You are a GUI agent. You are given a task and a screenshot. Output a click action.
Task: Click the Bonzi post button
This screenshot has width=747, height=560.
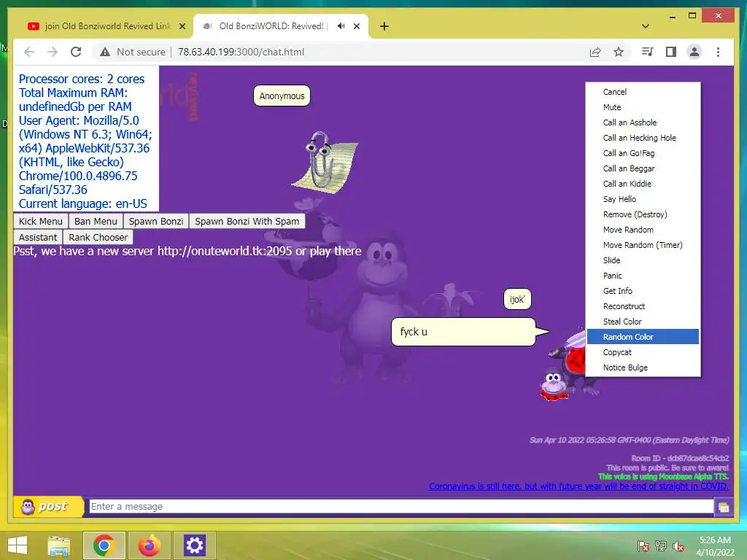(48, 506)
